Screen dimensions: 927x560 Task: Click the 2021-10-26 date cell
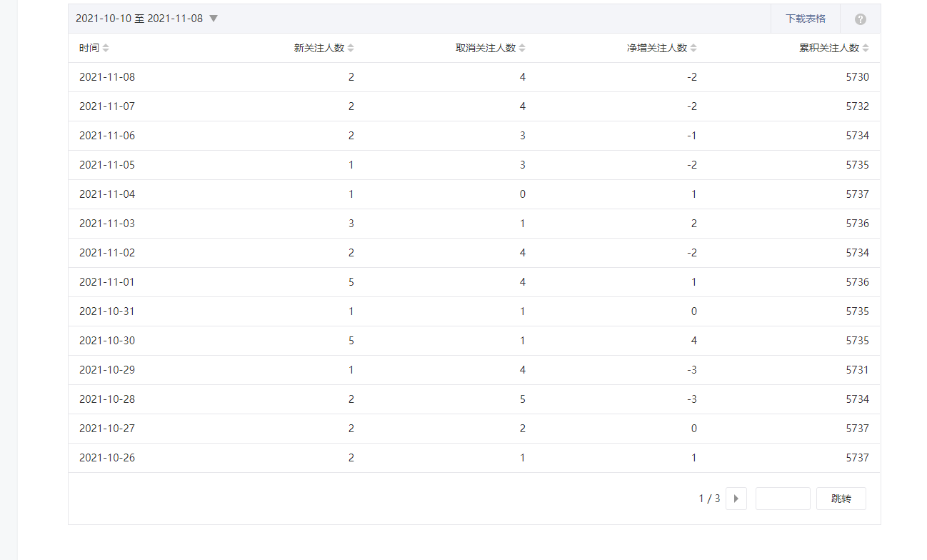107,458
